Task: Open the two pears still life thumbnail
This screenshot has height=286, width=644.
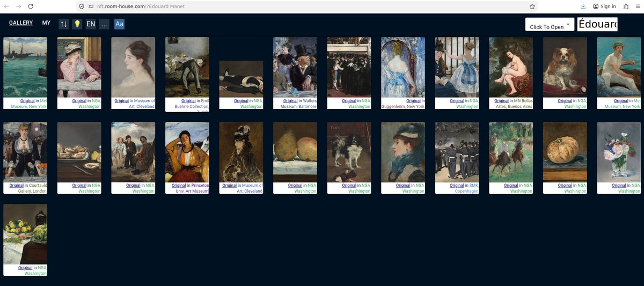Action: [295, 152]
